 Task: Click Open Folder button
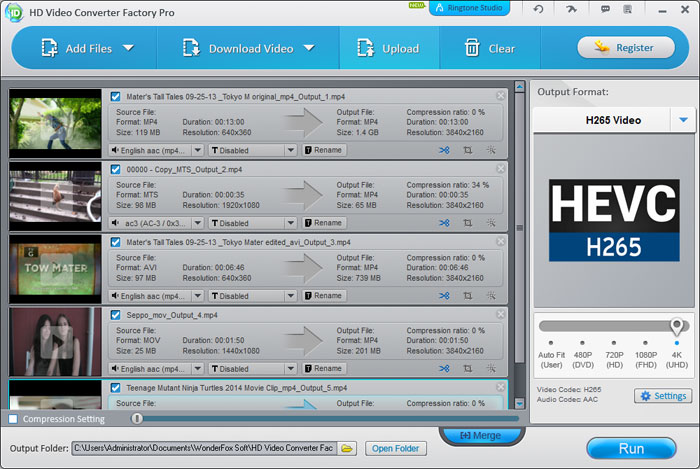[396, 448]
